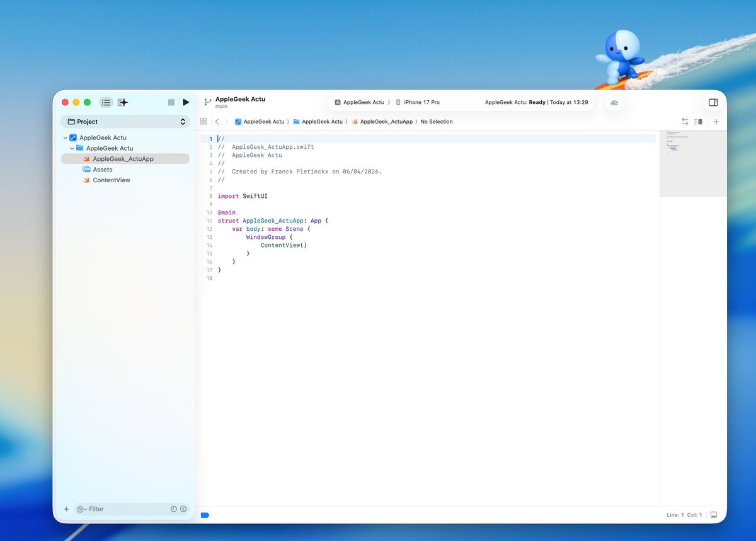Screen dimensions: 756x541
Task: Select the AppleGeek Actu scheme in toolbar
Action: click(358, 102)
